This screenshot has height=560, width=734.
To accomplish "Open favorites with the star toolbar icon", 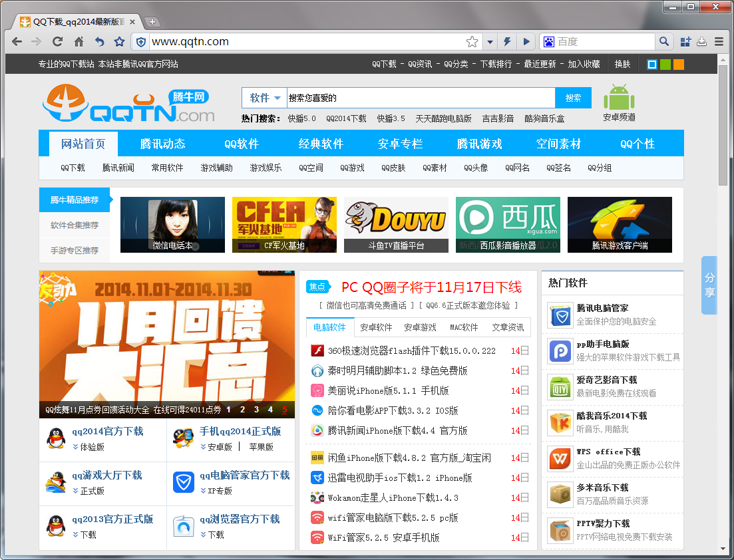I will [120, 42].
